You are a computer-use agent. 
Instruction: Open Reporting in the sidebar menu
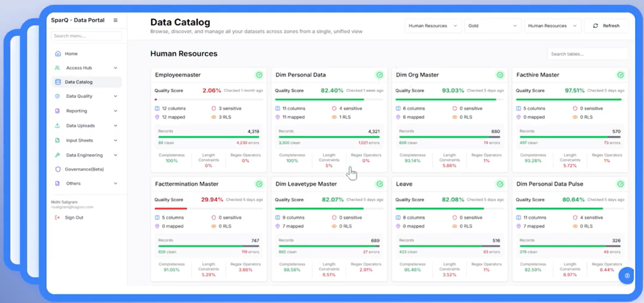(76, 111)
